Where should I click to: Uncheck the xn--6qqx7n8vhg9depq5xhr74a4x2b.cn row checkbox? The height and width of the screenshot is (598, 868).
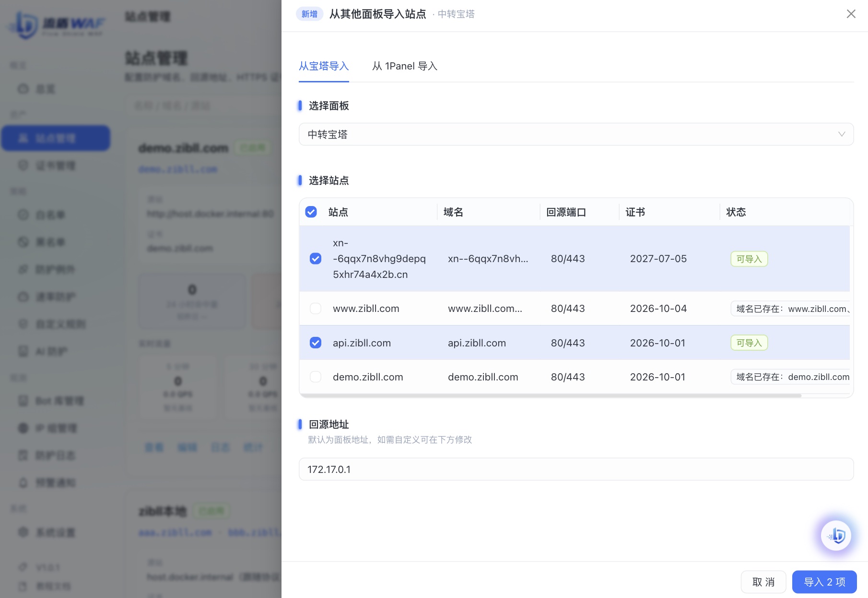coord(316,259)
